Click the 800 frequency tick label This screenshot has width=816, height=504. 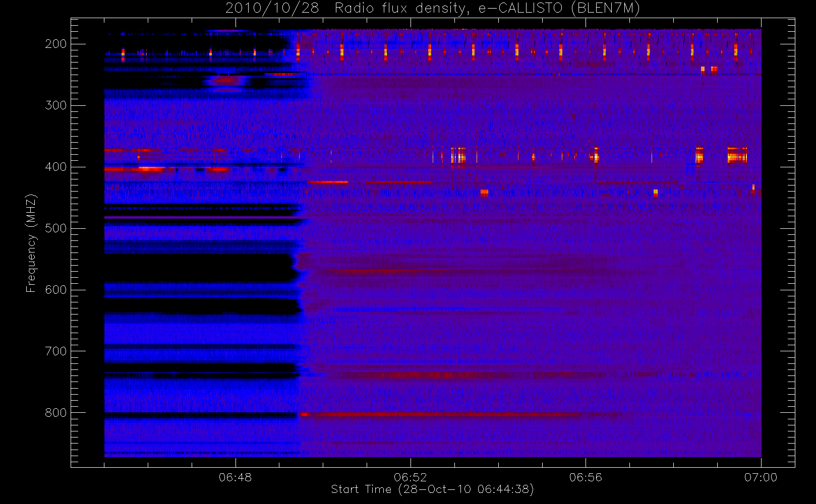pos(56,413)
